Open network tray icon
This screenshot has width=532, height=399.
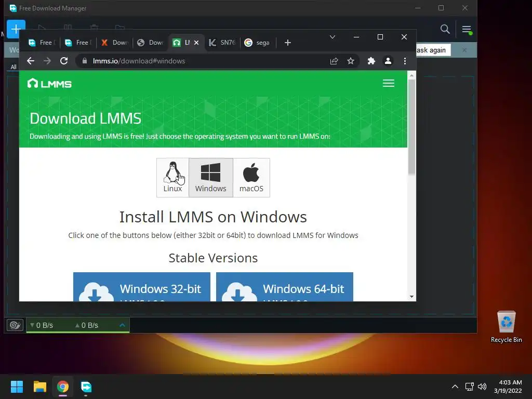tap(469, 387)
